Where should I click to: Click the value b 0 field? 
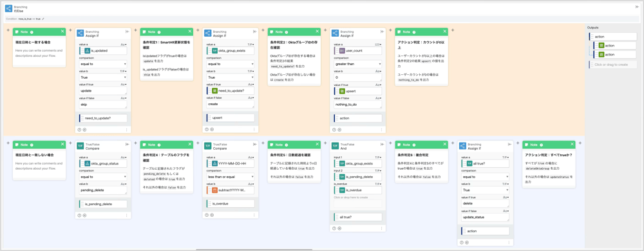(x=357, y=77)
